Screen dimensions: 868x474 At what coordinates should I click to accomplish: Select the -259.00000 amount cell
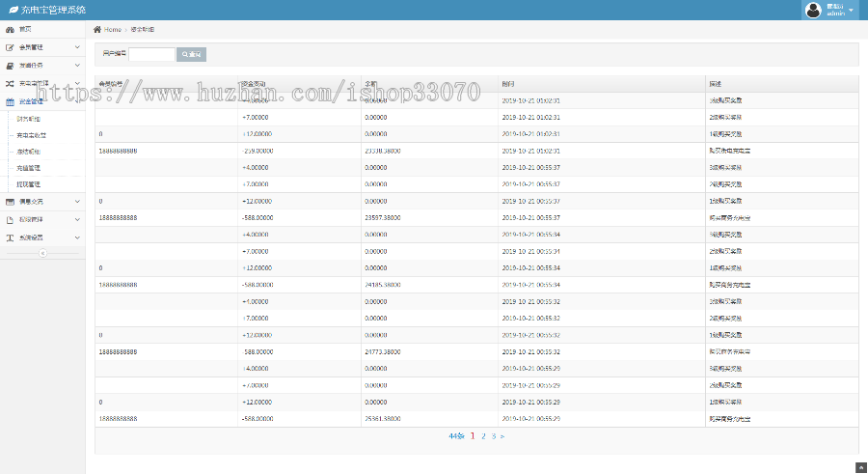258,151
